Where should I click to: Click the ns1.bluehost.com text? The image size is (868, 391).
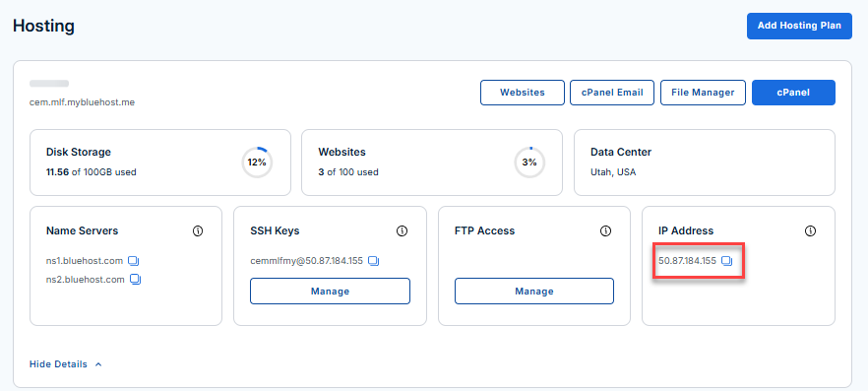coord(86,260)
